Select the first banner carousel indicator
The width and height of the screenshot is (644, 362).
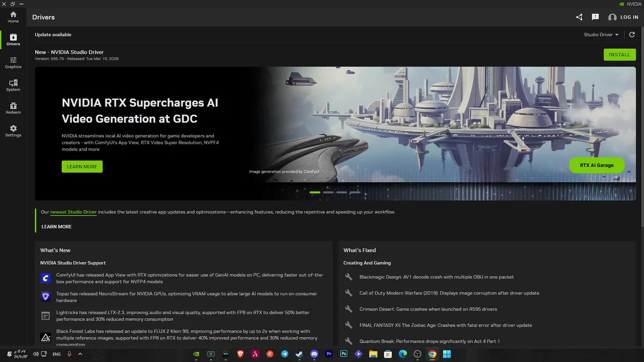click(315, 193)
